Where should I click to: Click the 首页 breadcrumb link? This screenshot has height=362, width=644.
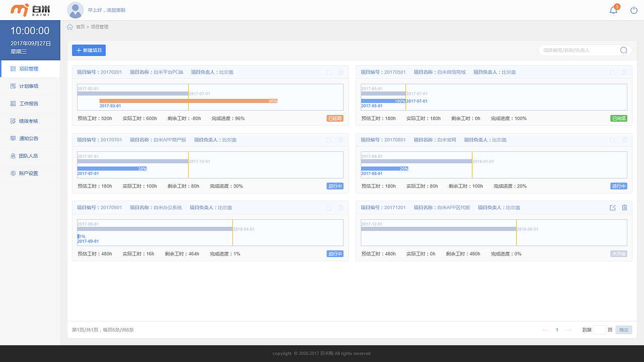80,27
